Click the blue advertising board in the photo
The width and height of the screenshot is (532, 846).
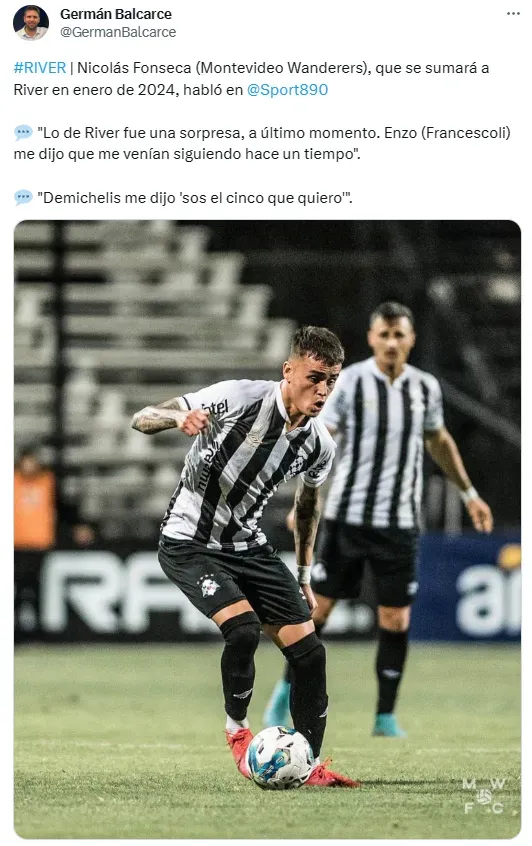[x=467, y=587]
